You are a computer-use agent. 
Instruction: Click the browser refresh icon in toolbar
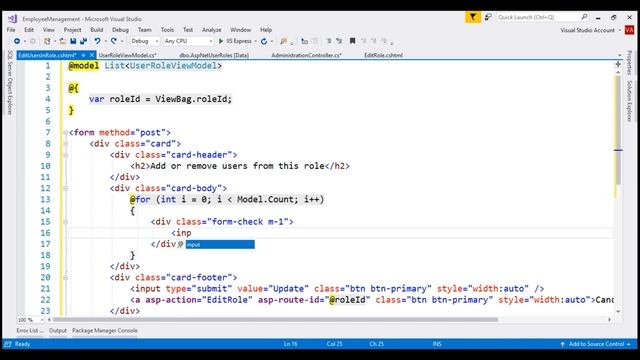264,41
